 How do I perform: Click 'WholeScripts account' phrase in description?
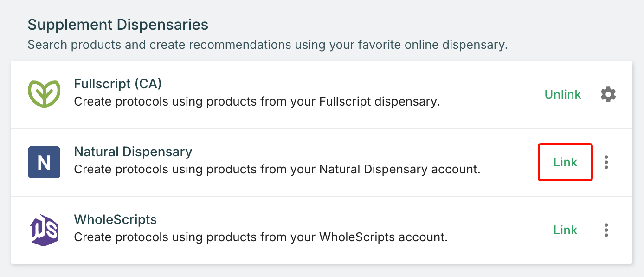pyautogui.click(x=382, y=237)
